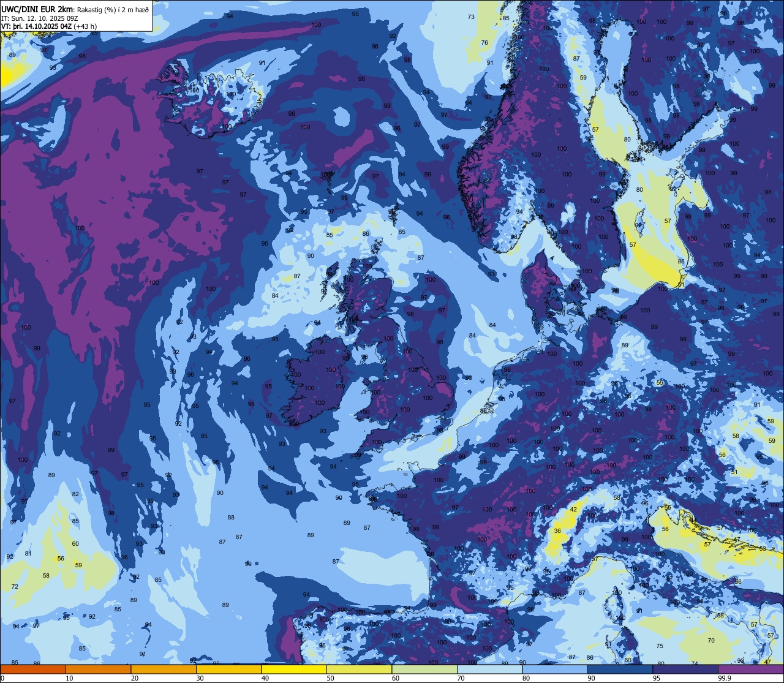Screen dimensions: 784x683
Task: Select the 'IT: Sun. 12. 10. 2025 09Z' initial time line
Action: (x=40, y=18)
